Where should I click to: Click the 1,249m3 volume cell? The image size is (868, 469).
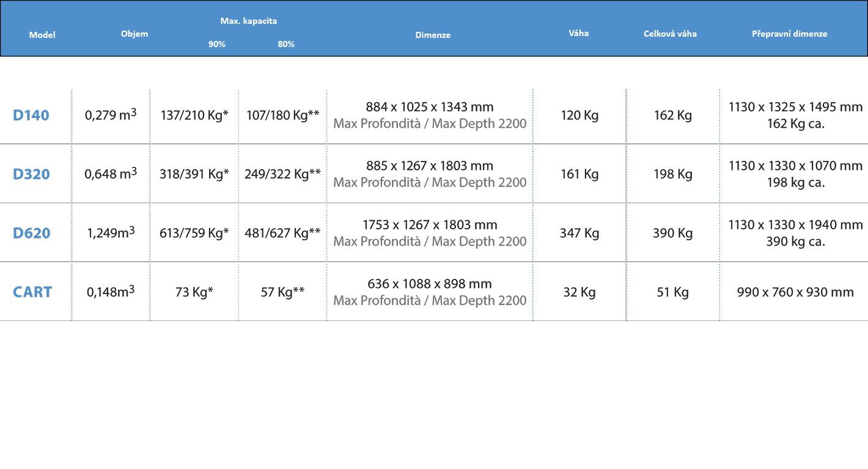click(x=111, y=232)
